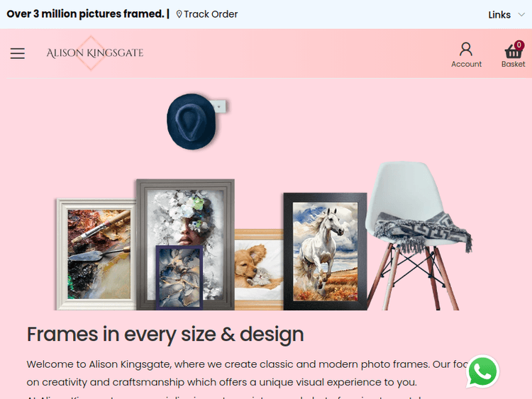
Task: Click the chevron arrow beside Links
Action: pyautogui.click(x=521, y=15)
